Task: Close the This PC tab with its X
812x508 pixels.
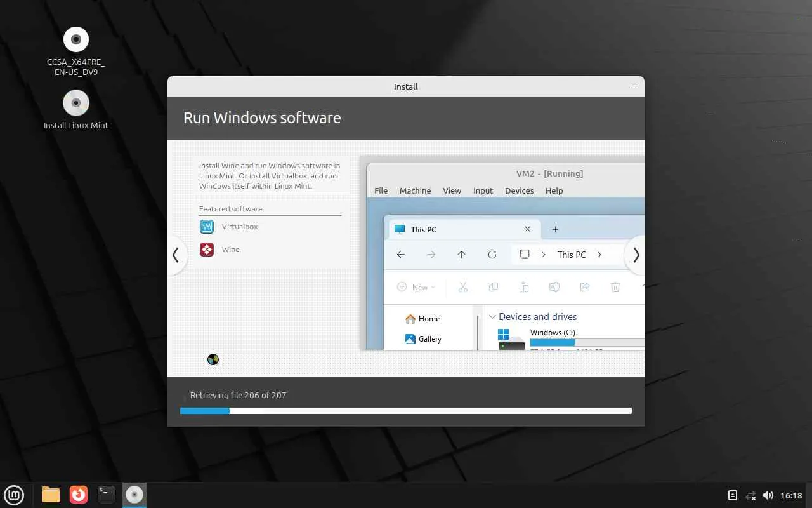Action: [528, 229]
